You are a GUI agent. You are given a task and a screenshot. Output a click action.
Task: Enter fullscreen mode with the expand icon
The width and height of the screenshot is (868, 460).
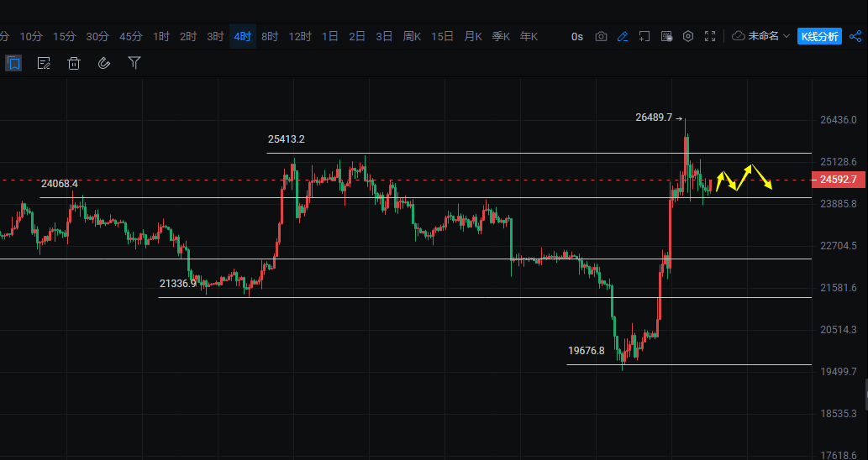tap(710, 36)
